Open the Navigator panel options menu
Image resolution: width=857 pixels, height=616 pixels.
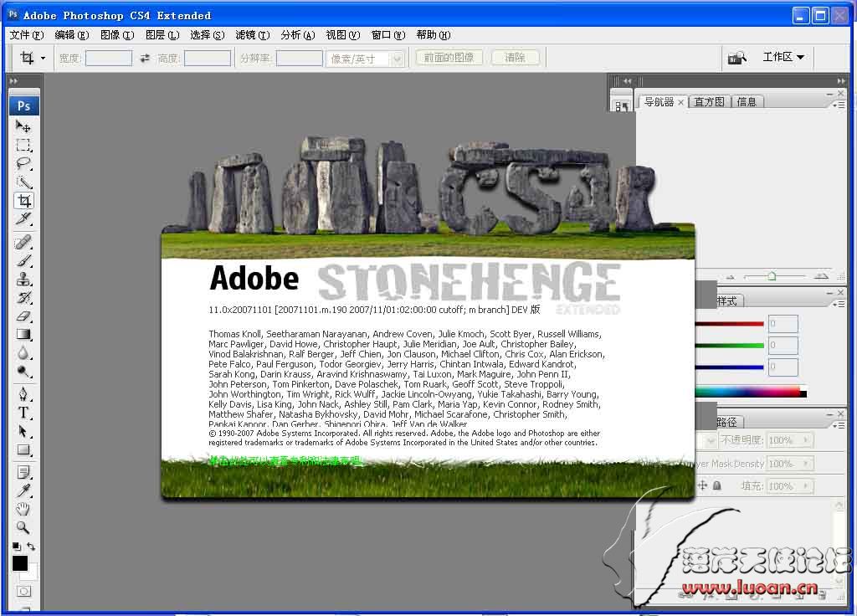(839, 104)
